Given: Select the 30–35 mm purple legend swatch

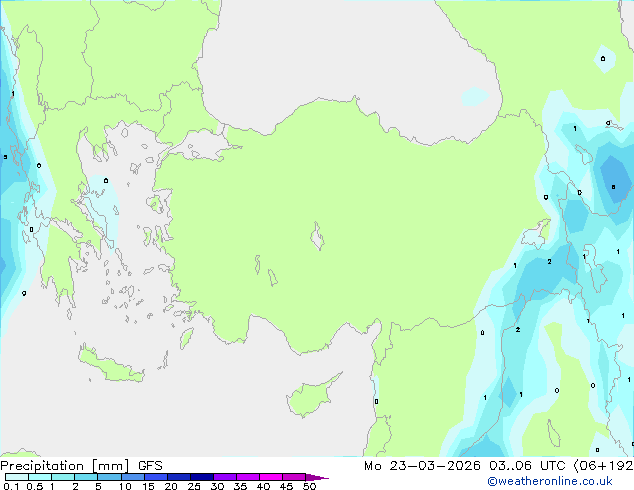Looking at the screenshot, I should pyautogui.click(x=224, y=477).
